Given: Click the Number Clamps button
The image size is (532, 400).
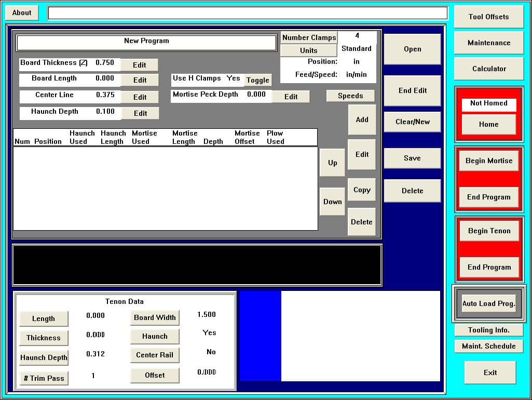Looking at the screenshot, I should click(x=309, y=38).
